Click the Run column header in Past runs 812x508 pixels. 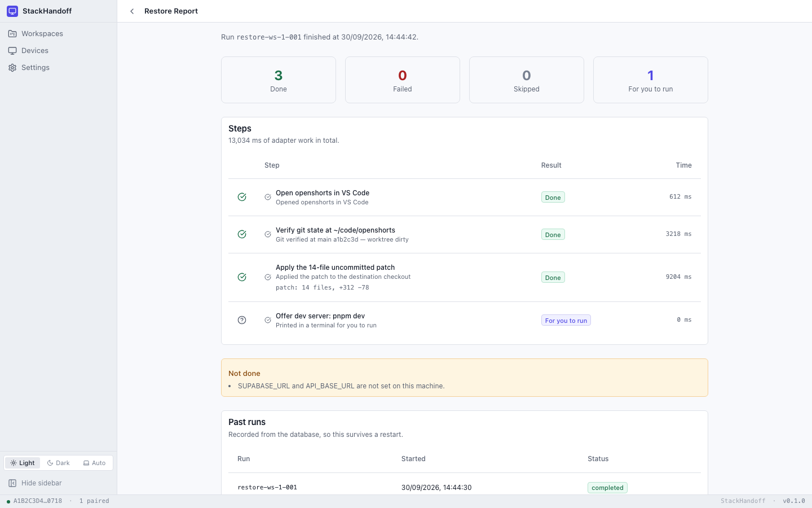tap(244, 459)
